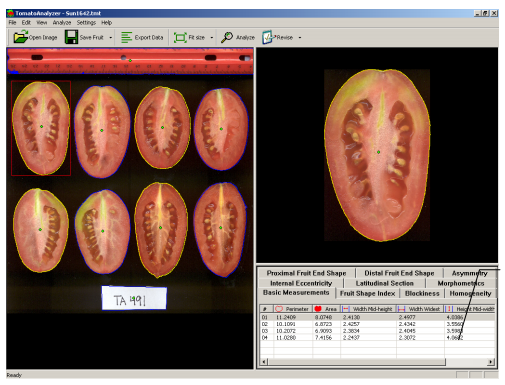
Task: Select the fourth tomato in the bottom row
Action: 220,229
